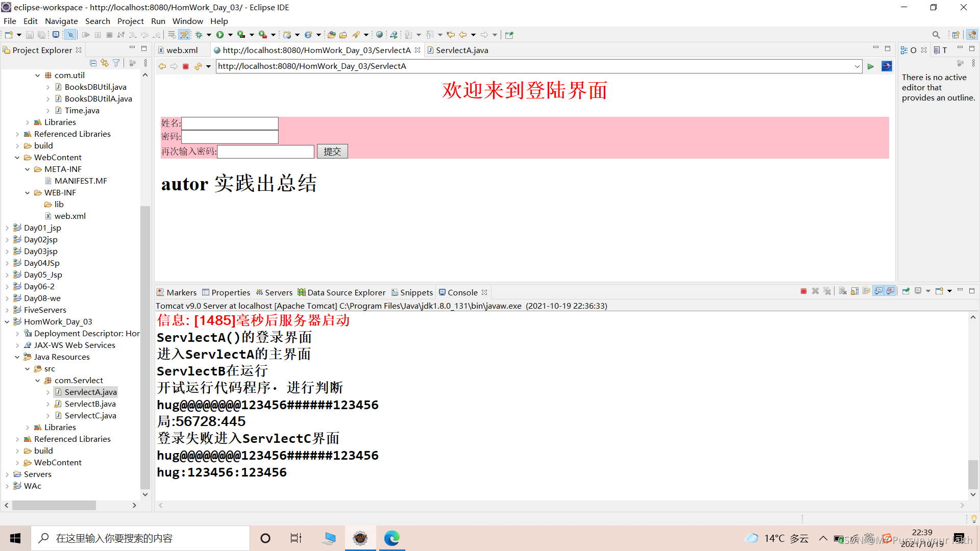Screen dimensions: 980x551
Task: Toggle show console when standard out changes
Action: [x=878, y=291]
